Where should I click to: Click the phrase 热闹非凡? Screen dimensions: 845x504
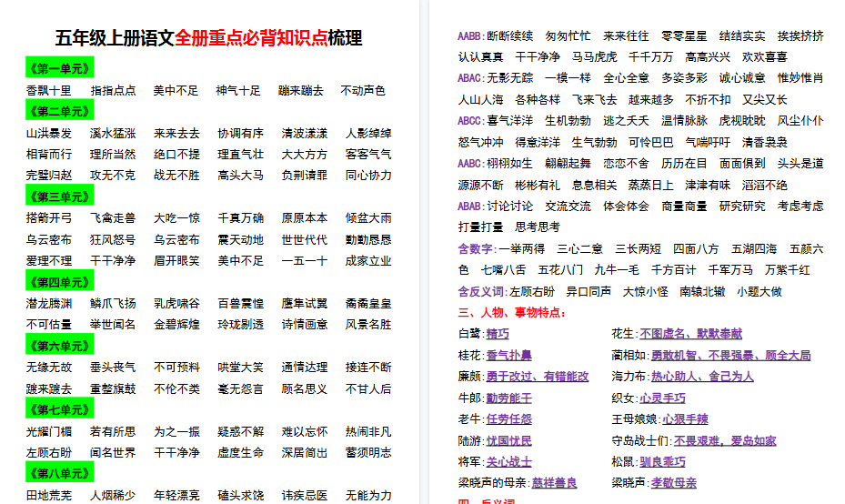point(368,431)
